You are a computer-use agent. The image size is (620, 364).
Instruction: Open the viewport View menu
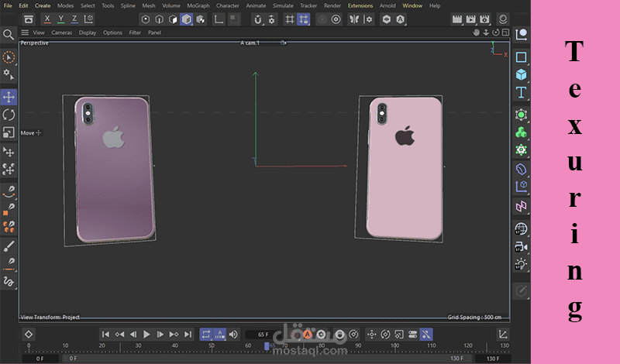tap(39, 33)
